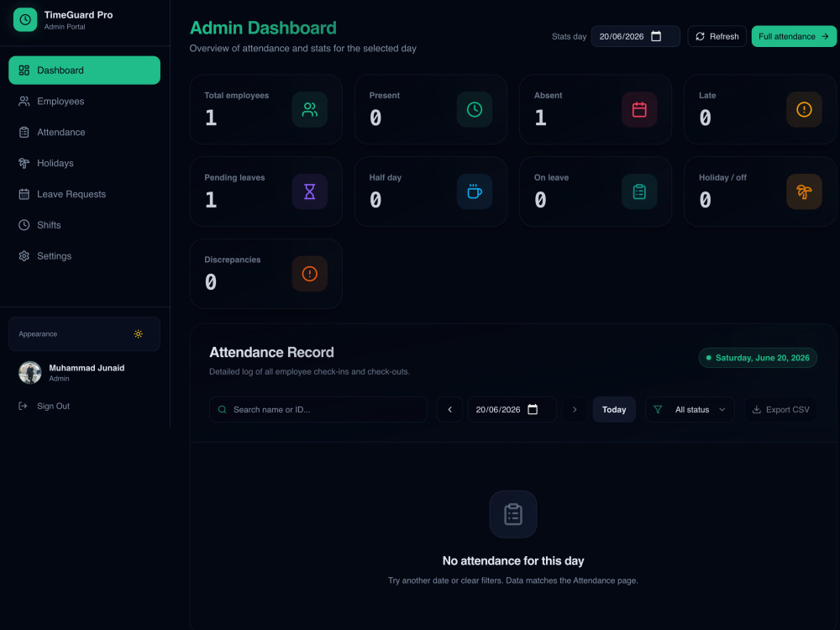The height and width of the screenshot is (630, 840).
Task: Go to previous day with left chevron
Action: click(x=450, y=409)
